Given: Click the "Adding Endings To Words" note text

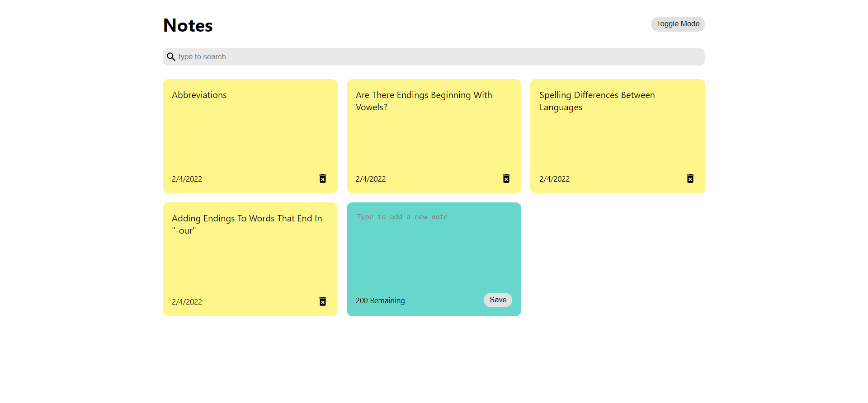Looking at the screenshot, I should [247, 224].
